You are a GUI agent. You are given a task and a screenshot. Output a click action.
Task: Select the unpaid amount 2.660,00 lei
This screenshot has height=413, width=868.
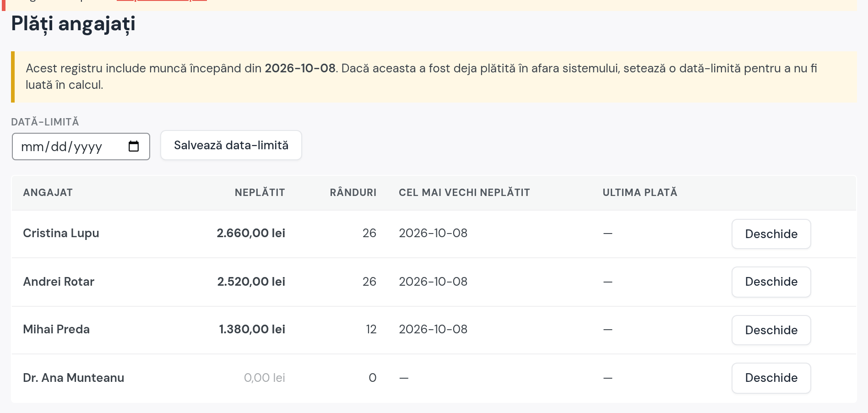click(x=251, y=233)
